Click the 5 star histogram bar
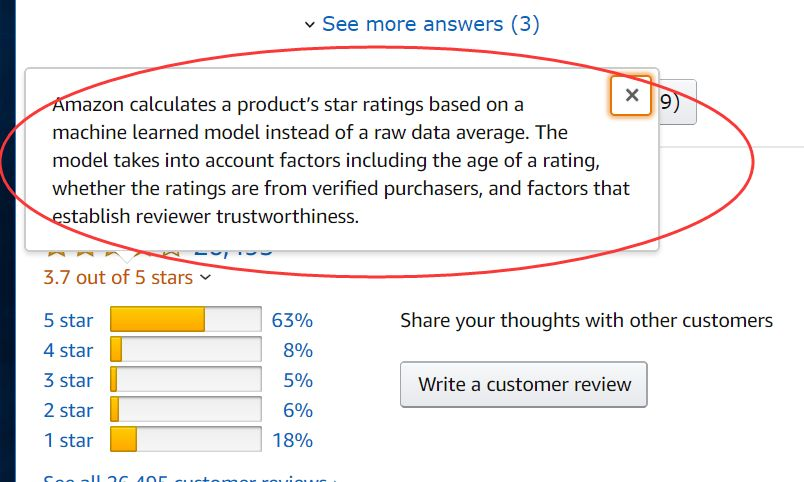The height and width of the screenshot is (482, 804). [x=186, y=319]
